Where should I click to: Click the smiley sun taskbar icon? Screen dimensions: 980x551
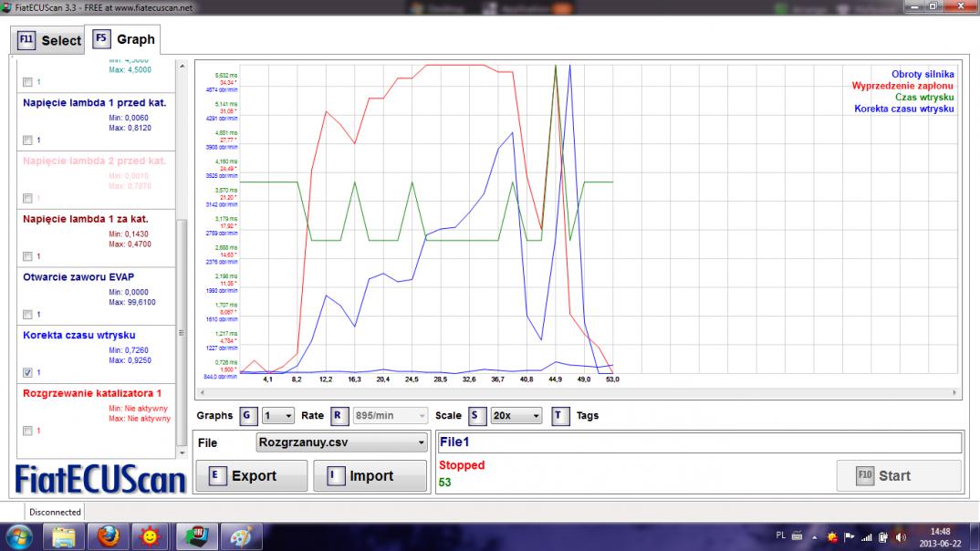[x=150, y=537]
